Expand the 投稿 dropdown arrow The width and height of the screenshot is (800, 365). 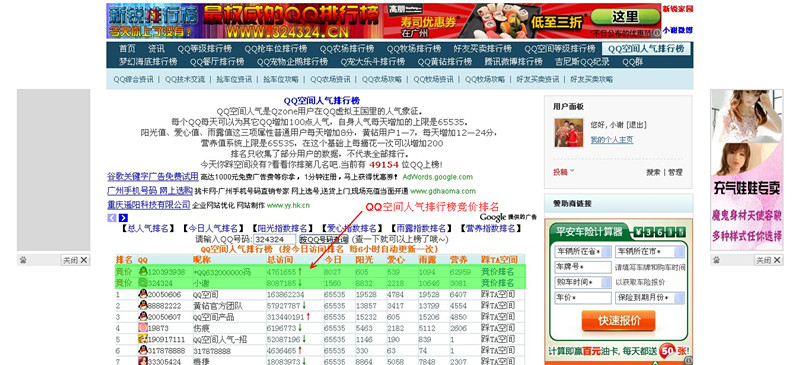(572, 171)
